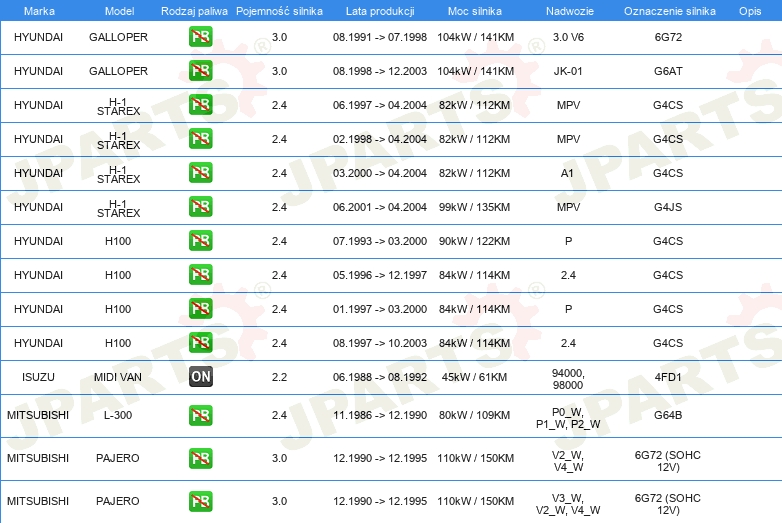Click the Pojemność silnika column header
The height and width of the screenshot is (523, 782).
click(279, 11)
